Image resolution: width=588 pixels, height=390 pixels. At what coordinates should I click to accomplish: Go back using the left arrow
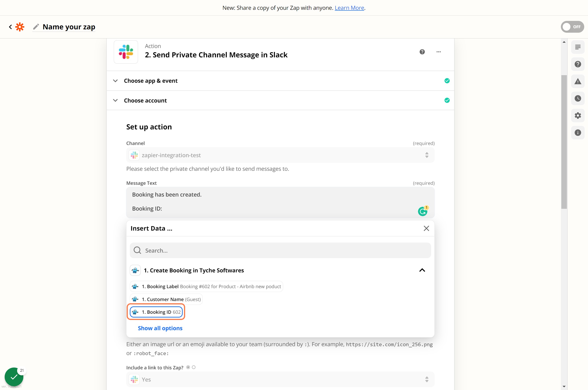pyautogui.click(x=10, y=27)
